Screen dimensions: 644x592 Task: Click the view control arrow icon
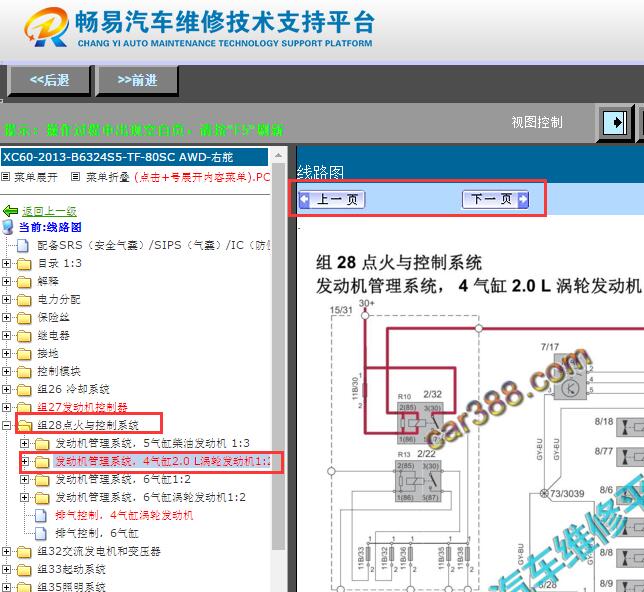click(x=614, y=122)
